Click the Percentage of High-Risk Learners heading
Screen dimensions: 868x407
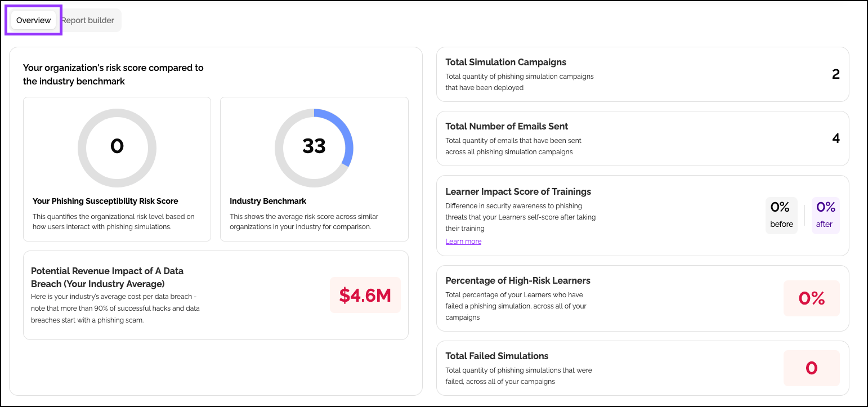tap(517, 281)
